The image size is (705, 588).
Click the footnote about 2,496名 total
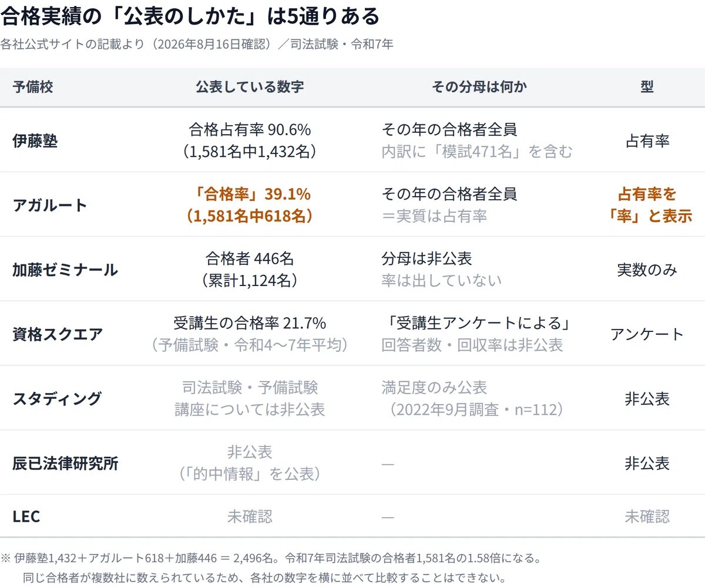(x=271, y=567)
